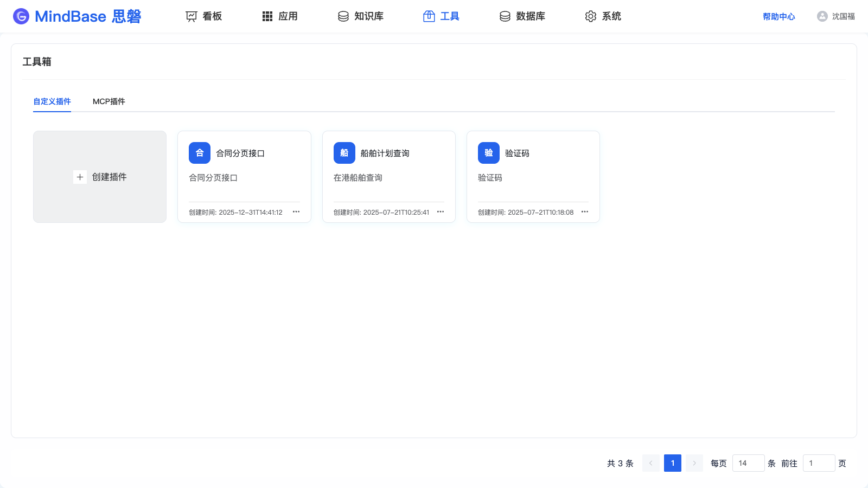868x488 pixels.
Task: Open the 知识库 knowledge base menu
Action: tap(360, 16)
